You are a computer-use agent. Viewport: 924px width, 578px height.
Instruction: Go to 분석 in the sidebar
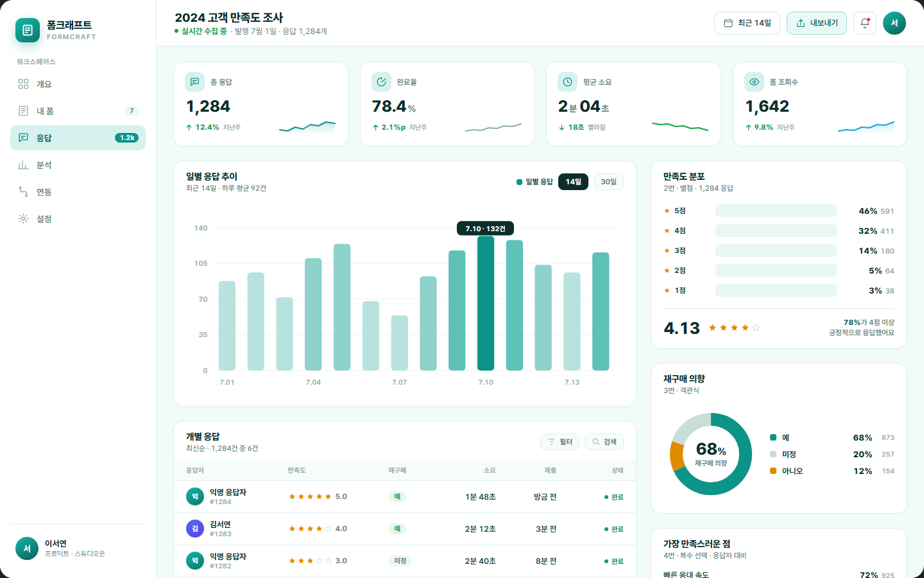[x=78, y=165]
